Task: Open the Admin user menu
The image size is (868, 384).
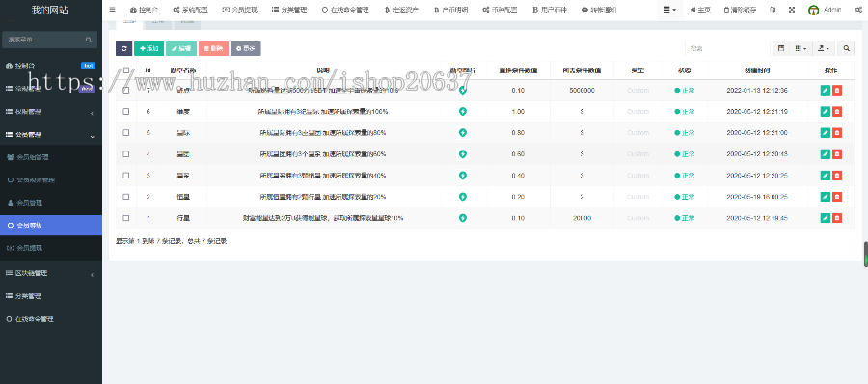Action: pyautogui.click(x=825, y=10)
